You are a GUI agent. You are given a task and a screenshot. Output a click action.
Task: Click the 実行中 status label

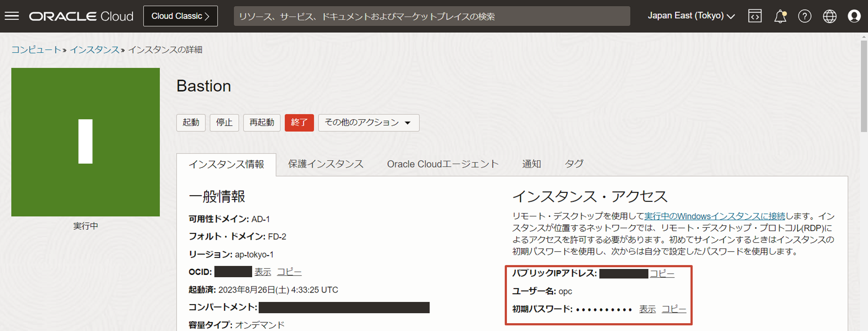tap(85, 226)
